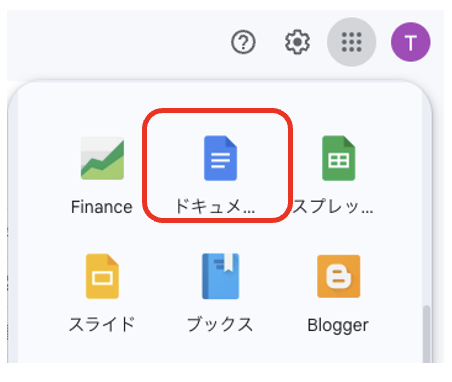This screenshot has height=382, width=452.
Task: Select the ドキュメ... label text
Action: coord(215,206)
